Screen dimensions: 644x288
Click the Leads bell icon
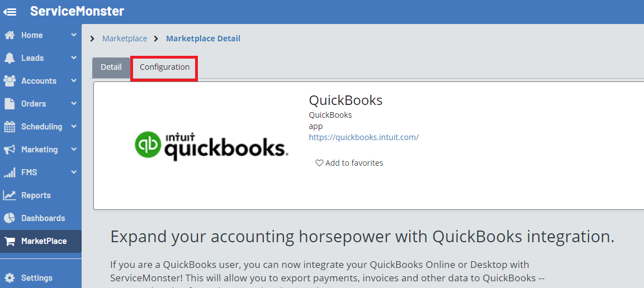point(10,58)
